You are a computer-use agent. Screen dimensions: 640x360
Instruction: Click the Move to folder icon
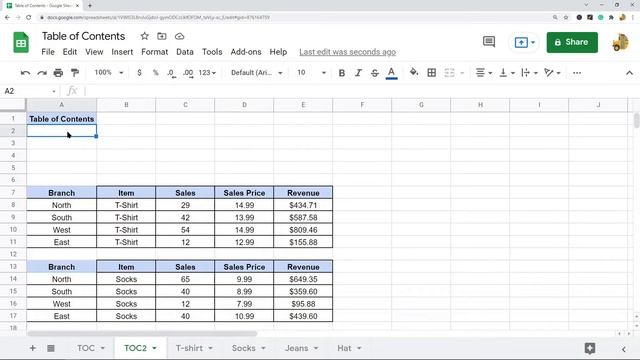(x=162, y=36)
